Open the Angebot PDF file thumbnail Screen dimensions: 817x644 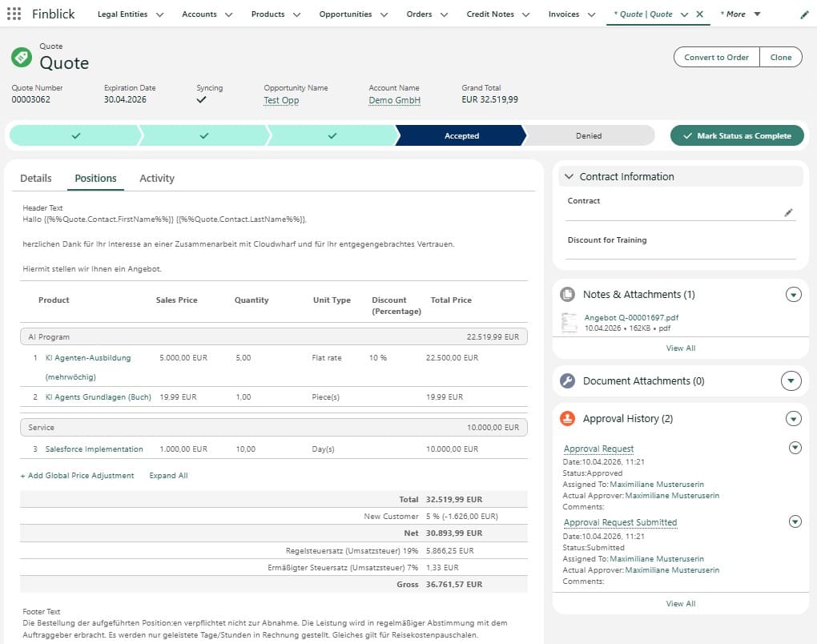coord(569,323)
